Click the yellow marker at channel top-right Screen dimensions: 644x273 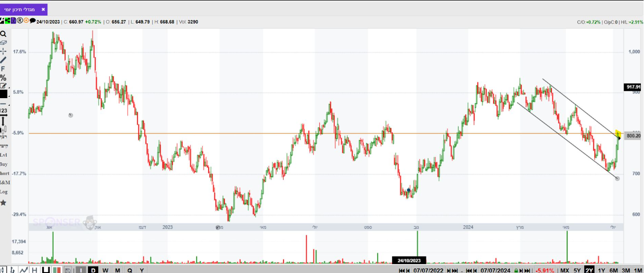point(618,133)
